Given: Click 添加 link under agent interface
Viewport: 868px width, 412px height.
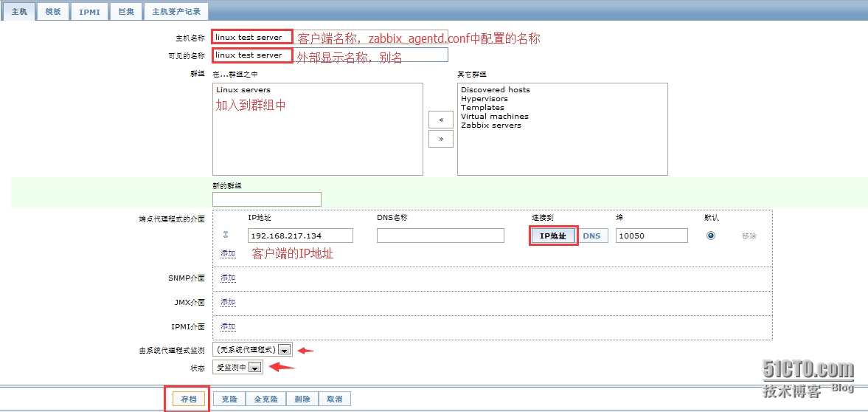Looking at the screenshot, I should pos(228,253).
